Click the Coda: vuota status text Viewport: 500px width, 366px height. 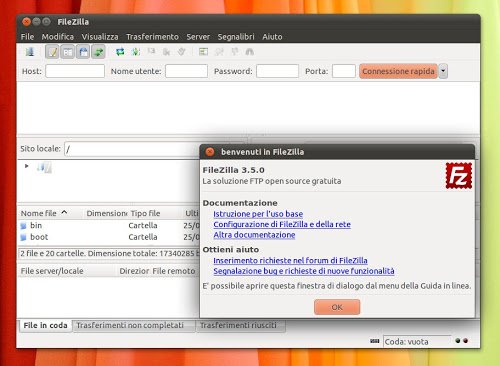tap(406, 342)
